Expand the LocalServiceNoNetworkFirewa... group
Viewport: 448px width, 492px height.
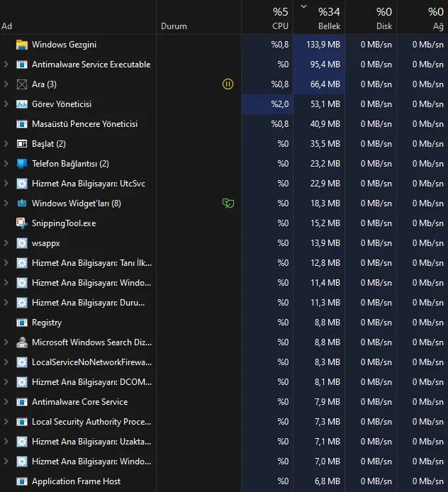(6, 362)
